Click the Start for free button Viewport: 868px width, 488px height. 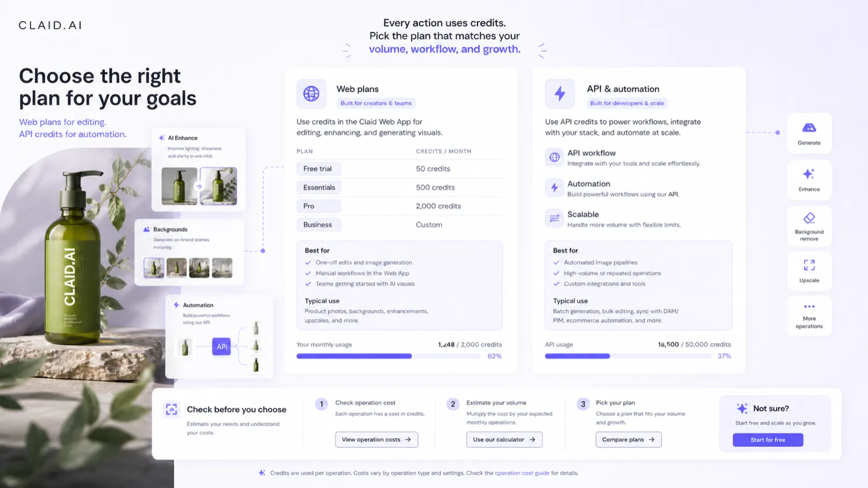click(768, 440)
